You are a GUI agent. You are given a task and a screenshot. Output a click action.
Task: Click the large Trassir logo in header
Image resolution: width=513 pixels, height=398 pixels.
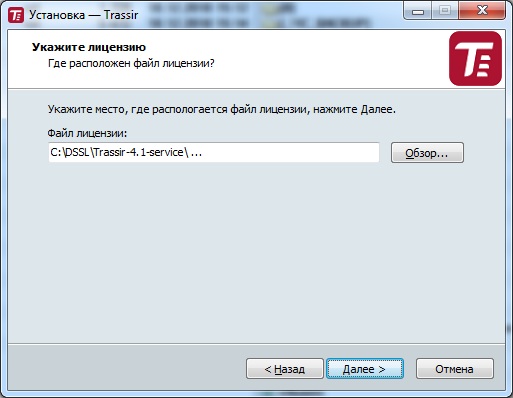[475, 59]
